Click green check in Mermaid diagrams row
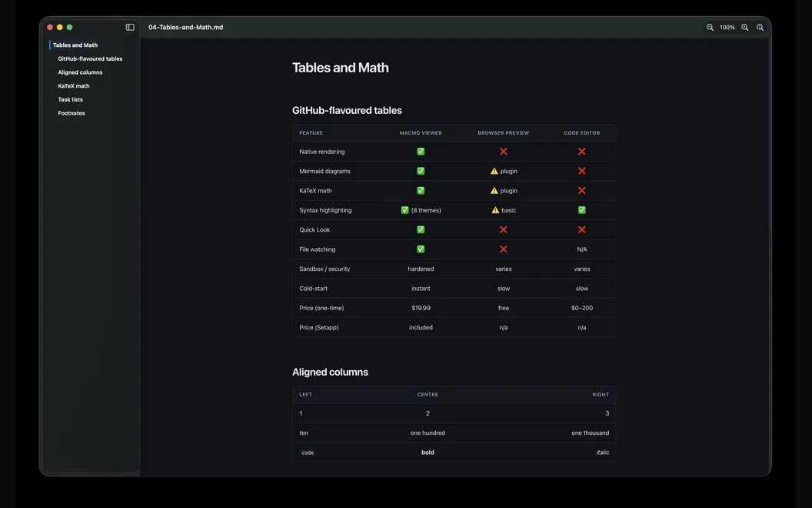 [x=421, y=171]
